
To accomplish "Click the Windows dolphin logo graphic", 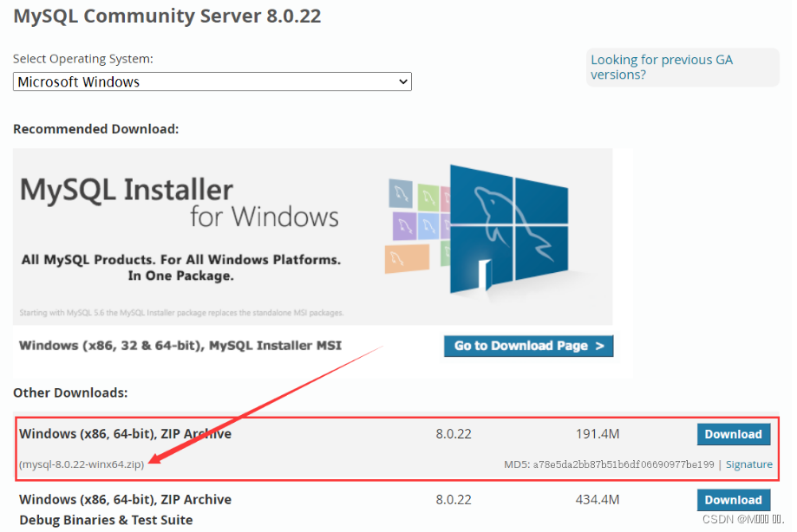I will coord(509,230).
